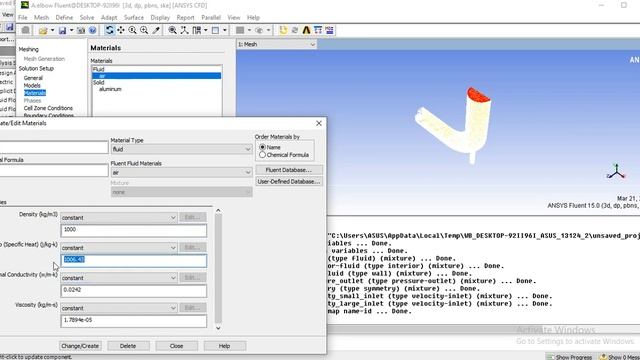Select the zoom to area tool
Image resolution: width=640 pixels, height=360 pixels.
144,30
